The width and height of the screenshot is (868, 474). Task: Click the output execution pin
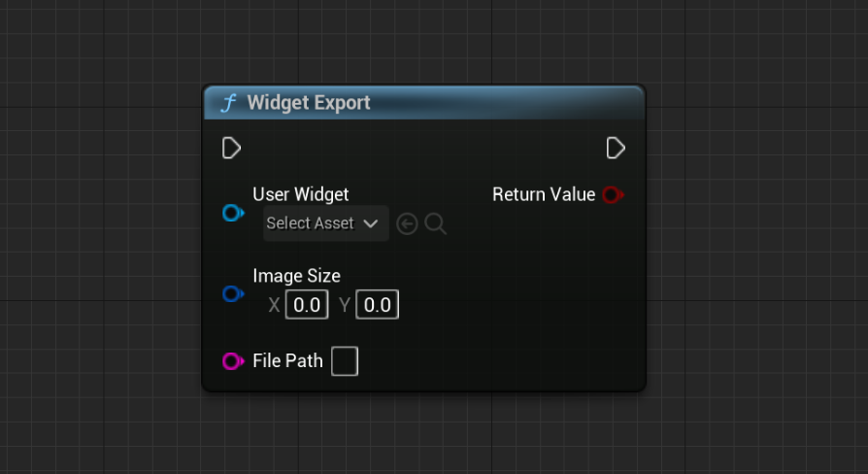pos(616,148)
